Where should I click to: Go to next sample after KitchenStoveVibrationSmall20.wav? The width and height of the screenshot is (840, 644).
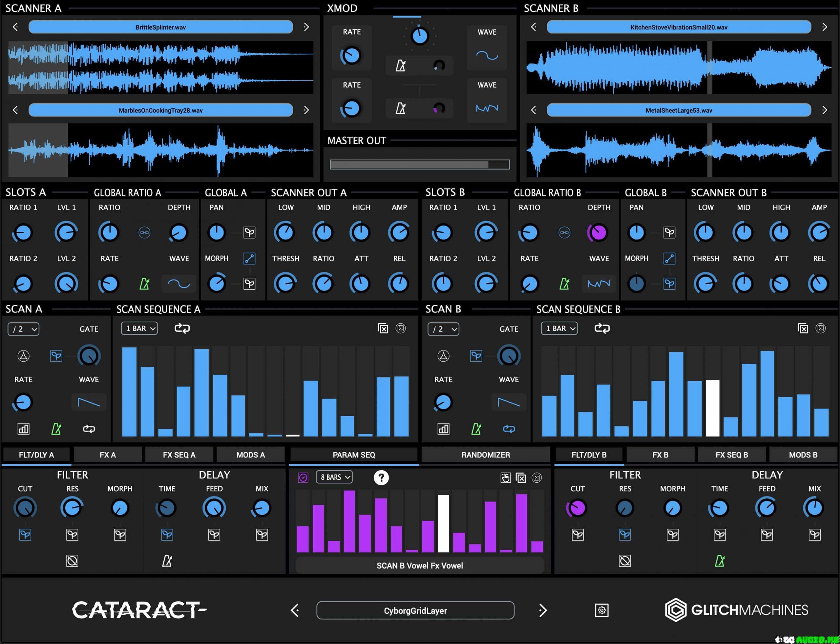825,27
